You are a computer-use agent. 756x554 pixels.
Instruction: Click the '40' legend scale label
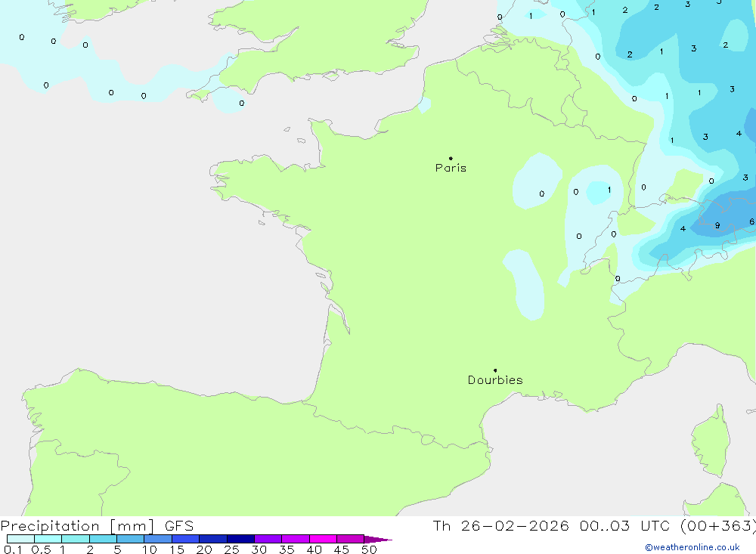click(314, 549)
